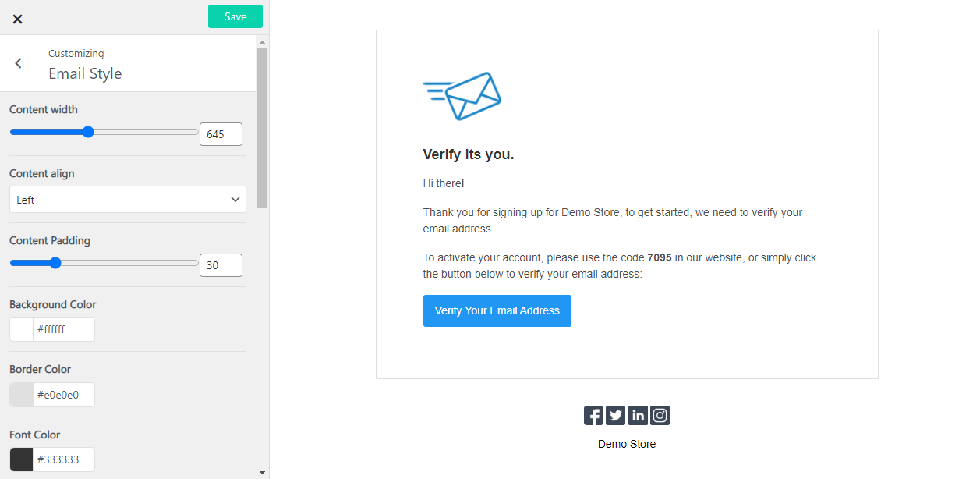The width and height of the screenshot is (980, 479).
Task: Click the Save button
Action: pos(235,16)
